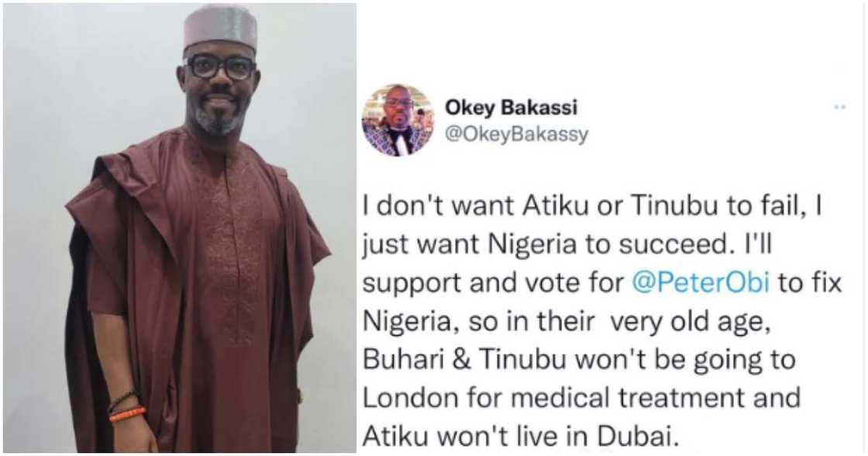868x456 pixels.
Task: Click the tweet's opening words "I don't want"
Action: (423, 207)
